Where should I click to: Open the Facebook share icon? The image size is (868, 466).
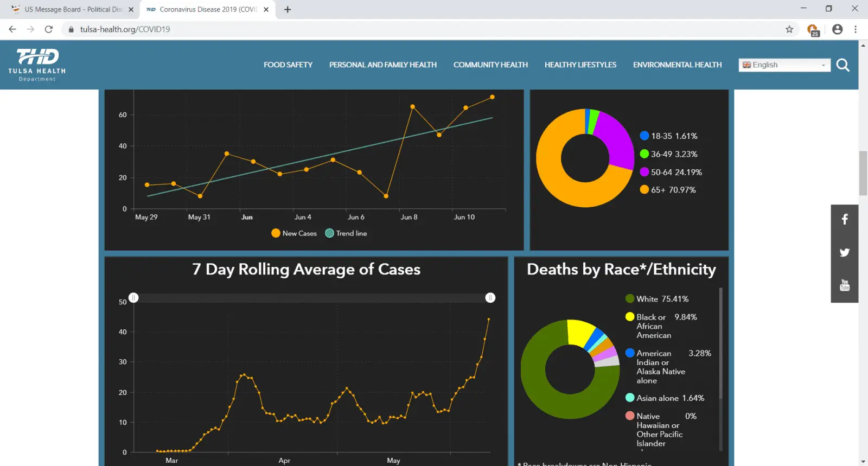844,219
